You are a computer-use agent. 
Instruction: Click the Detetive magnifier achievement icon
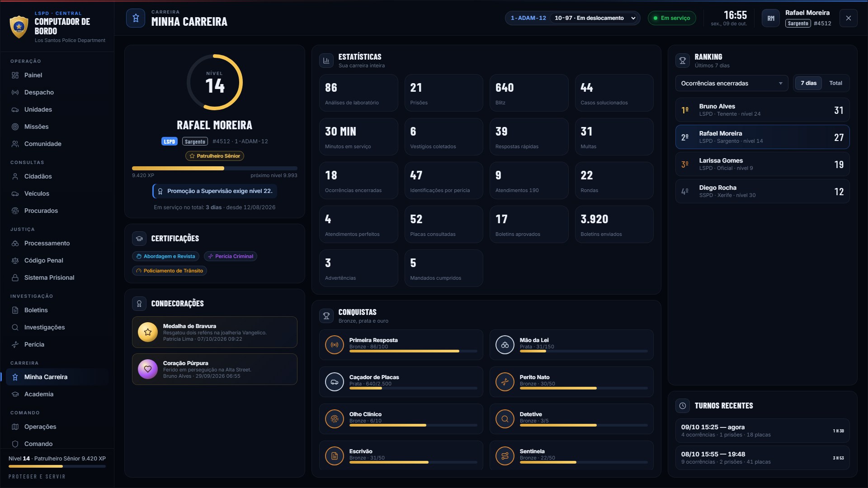(505, 419)
